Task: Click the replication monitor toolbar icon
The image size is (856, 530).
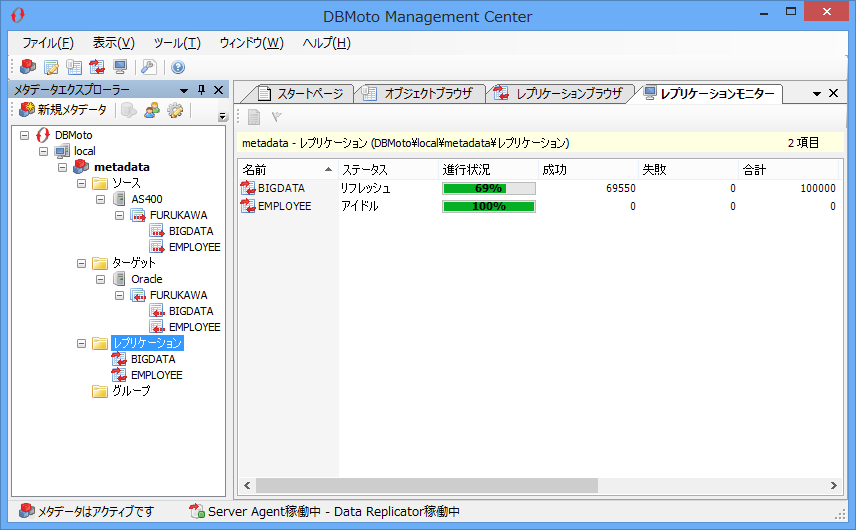Action: pyautogui.click(x=120, y=67)
